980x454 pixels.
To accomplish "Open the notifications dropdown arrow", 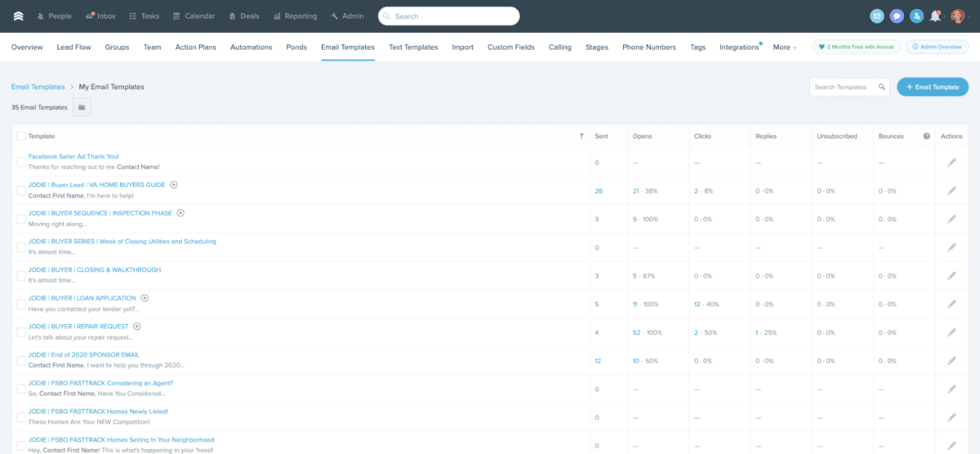I will click(944, 16).
